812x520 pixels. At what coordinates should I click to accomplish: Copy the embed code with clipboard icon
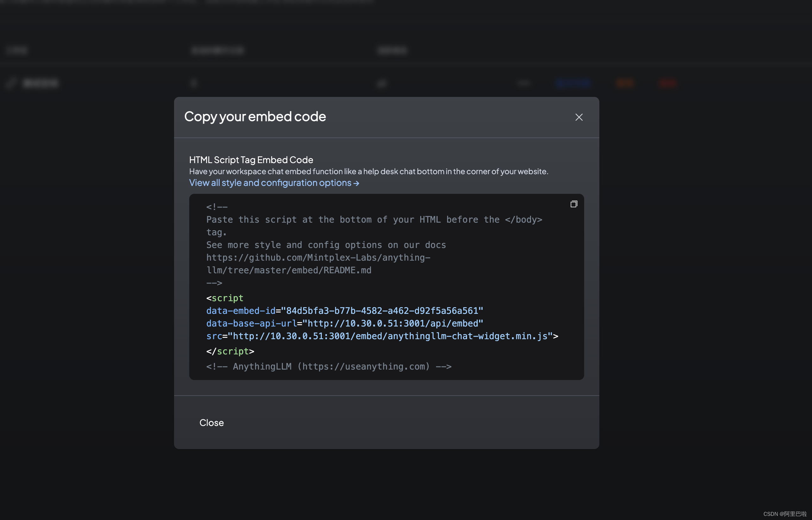pos(573,204)
